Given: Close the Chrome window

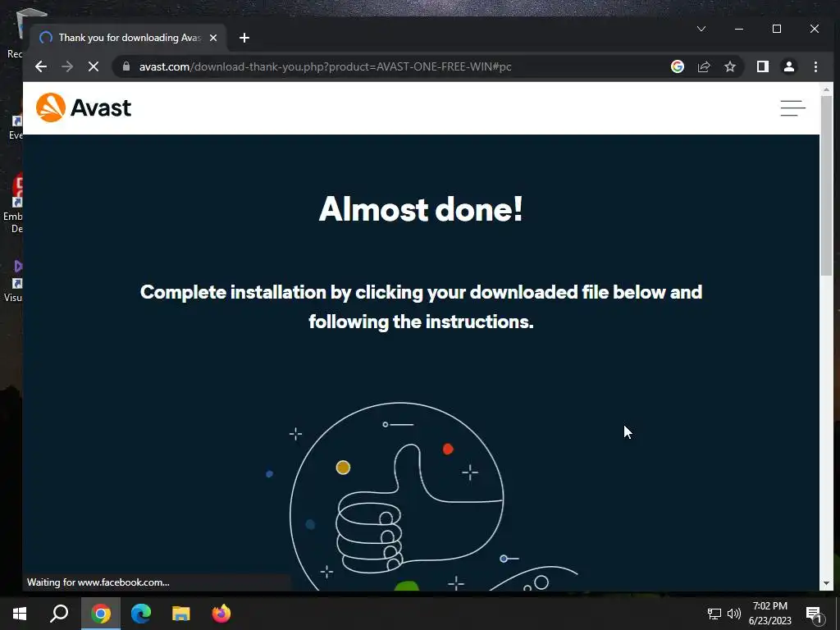Looking at the screenshot, I should point(815,29).
